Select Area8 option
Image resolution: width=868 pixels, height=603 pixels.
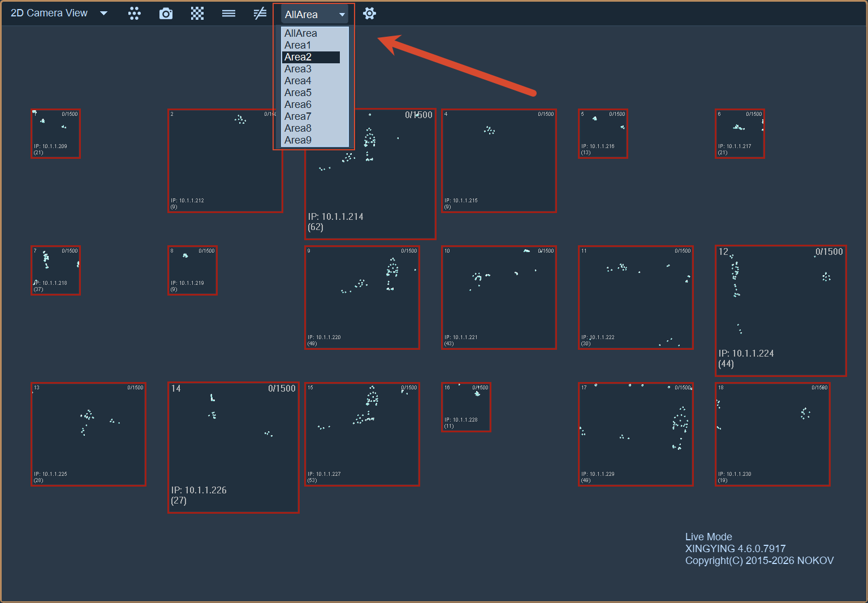[311, 128]
